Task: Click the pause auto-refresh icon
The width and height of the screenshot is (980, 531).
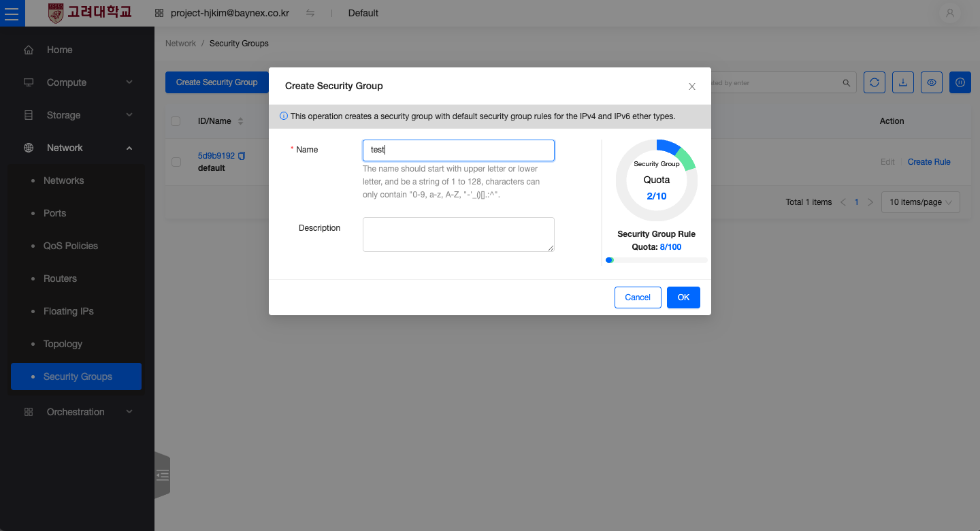Action: pos(960,82)
